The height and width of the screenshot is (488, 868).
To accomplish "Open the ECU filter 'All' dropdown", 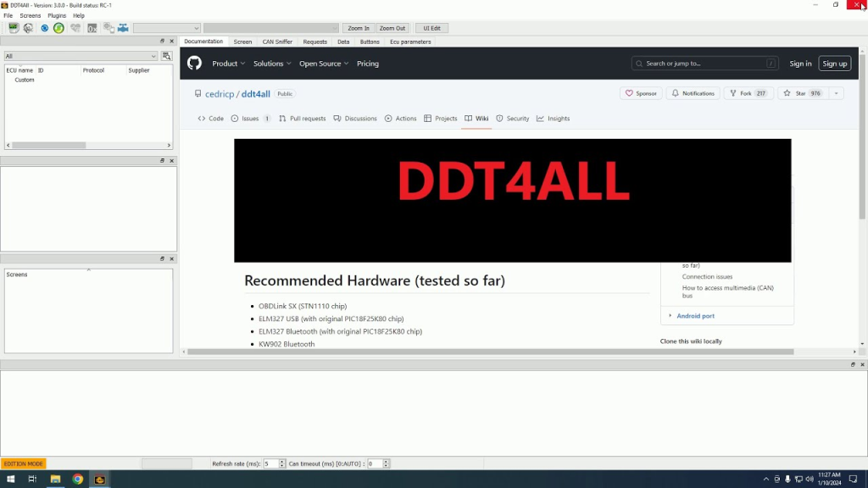I will (x=81, y=56).
